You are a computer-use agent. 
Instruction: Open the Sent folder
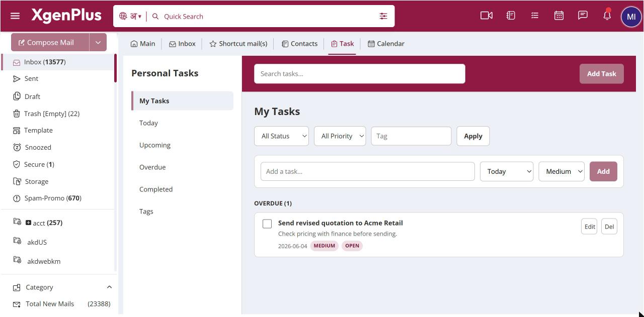click(x=31, y=78)
